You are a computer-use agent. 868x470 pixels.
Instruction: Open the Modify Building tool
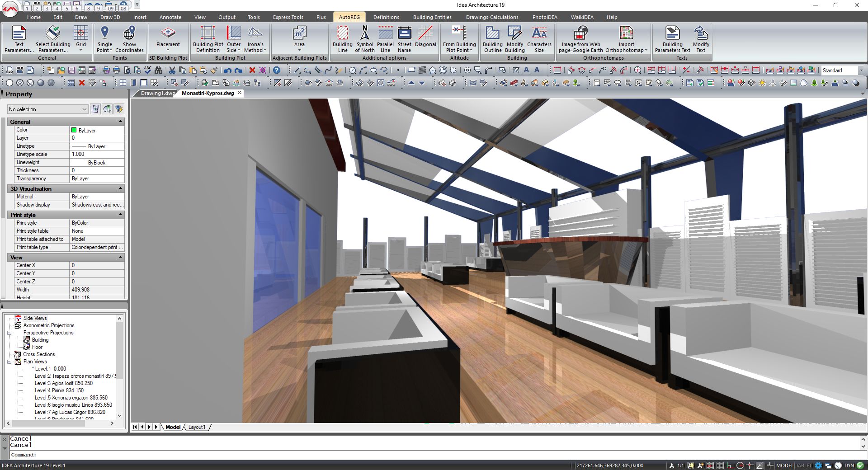pos(514,38)
